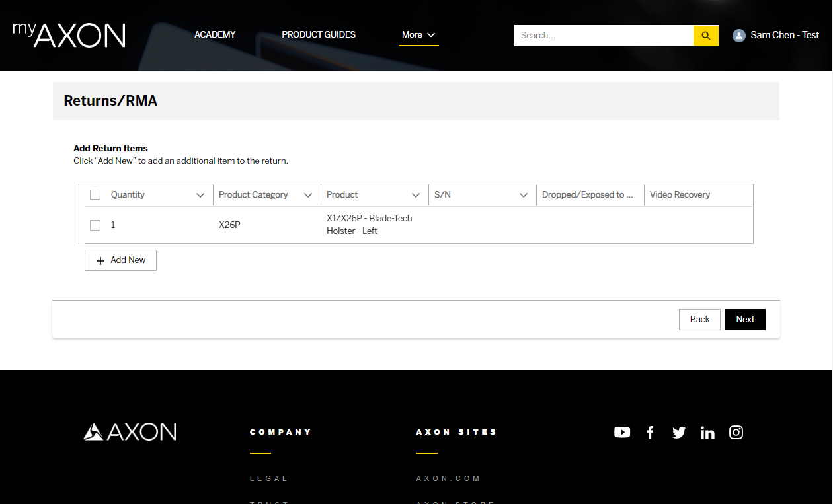Click Add New to add a return item
Viewport: 833px width, 504px height.
[x=120, y=260]
